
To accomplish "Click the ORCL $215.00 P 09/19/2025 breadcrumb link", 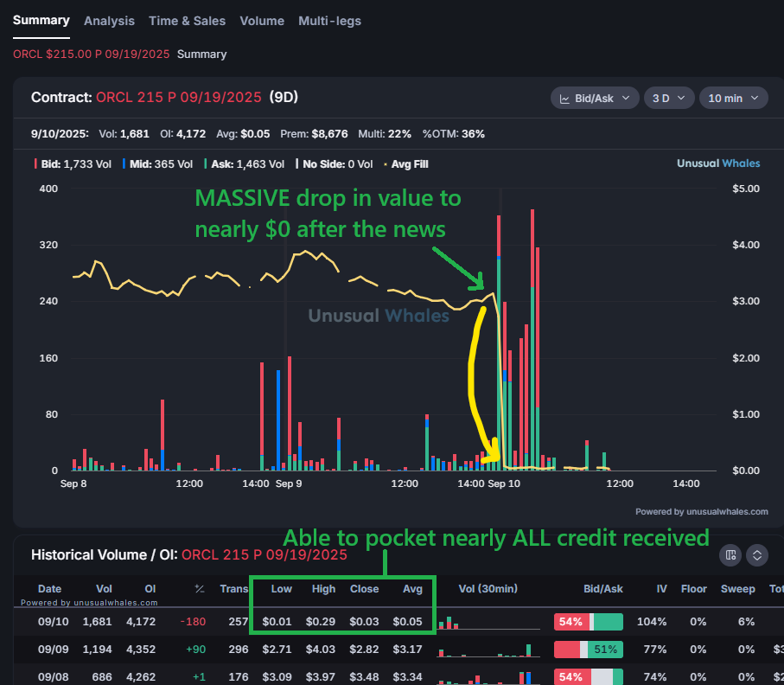I will coord(91,54).
